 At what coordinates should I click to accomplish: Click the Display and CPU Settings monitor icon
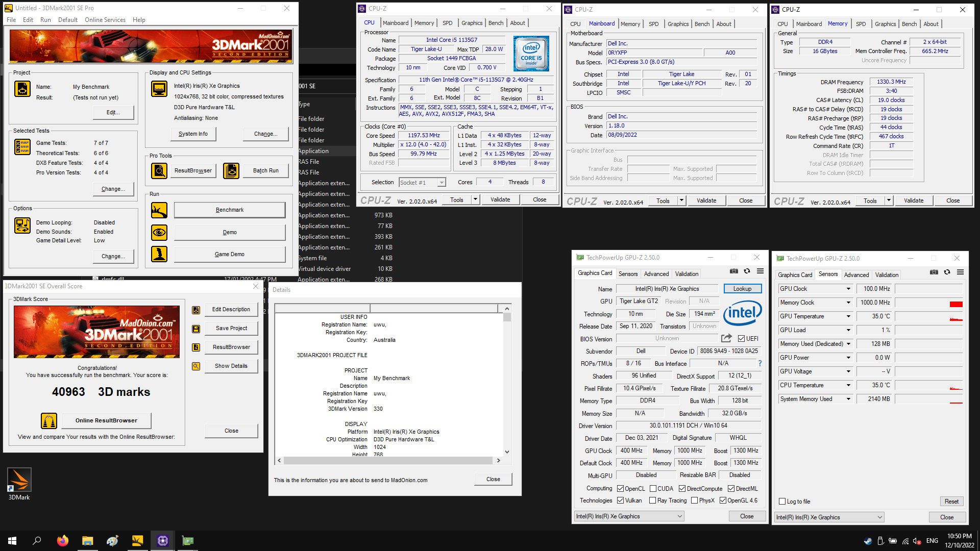click(159, 89)
